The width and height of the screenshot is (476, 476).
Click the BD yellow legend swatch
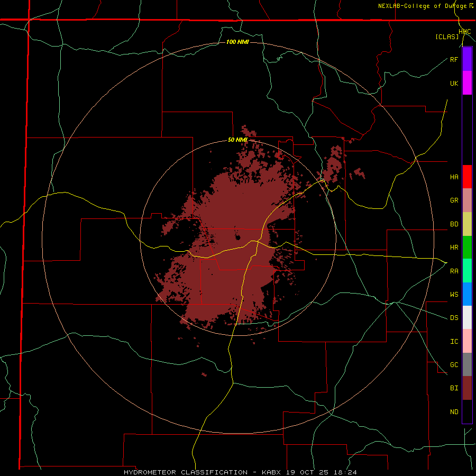tap(467, 224)
